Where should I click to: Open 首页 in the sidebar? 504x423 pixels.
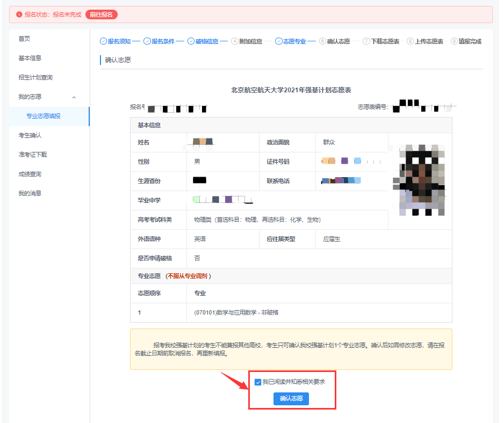click(24, 39)
